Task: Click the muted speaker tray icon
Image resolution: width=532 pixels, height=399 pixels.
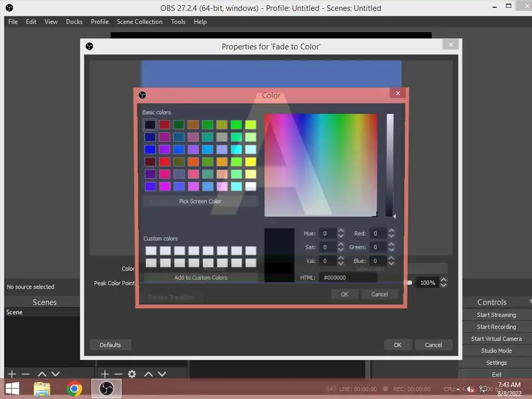Action: [x=470, y=389]
